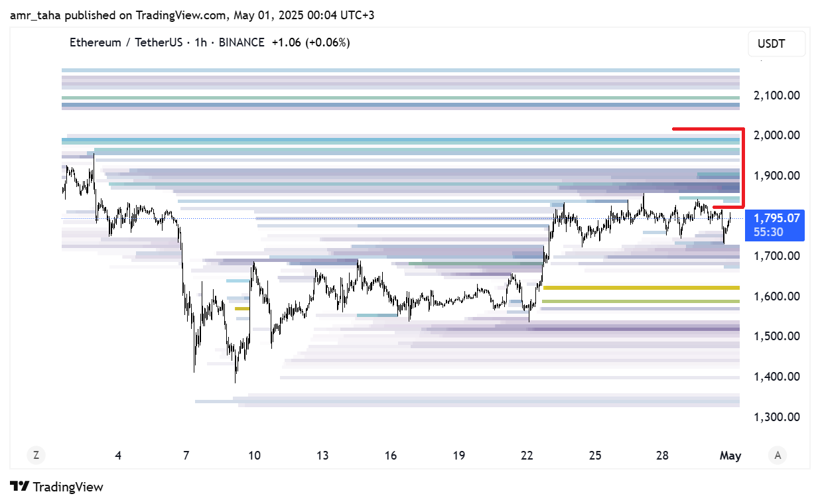Select the blue 1,795.07 current price label

pos(775,218)
